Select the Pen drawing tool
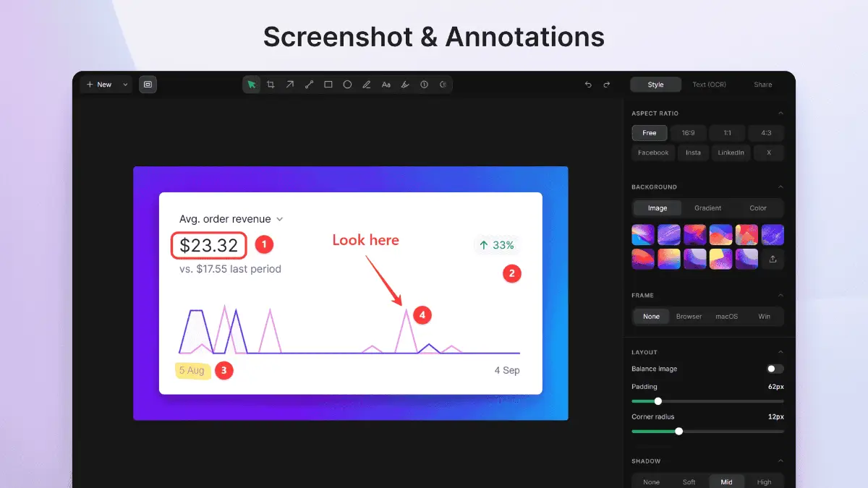The image size is (868, 488). pyautogui.click(x=367, y=85)
